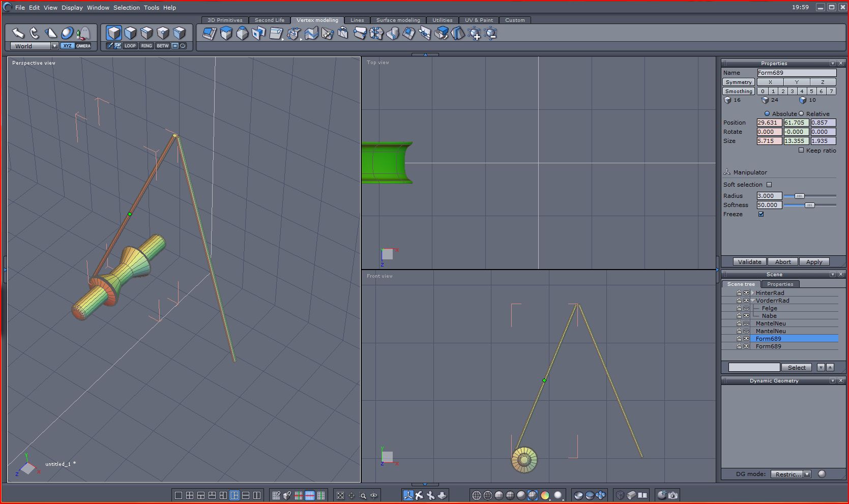The width and height of the screenshot is (849, 504).
Task: Switch to face selection mode cube
Action: click(130, 33)
